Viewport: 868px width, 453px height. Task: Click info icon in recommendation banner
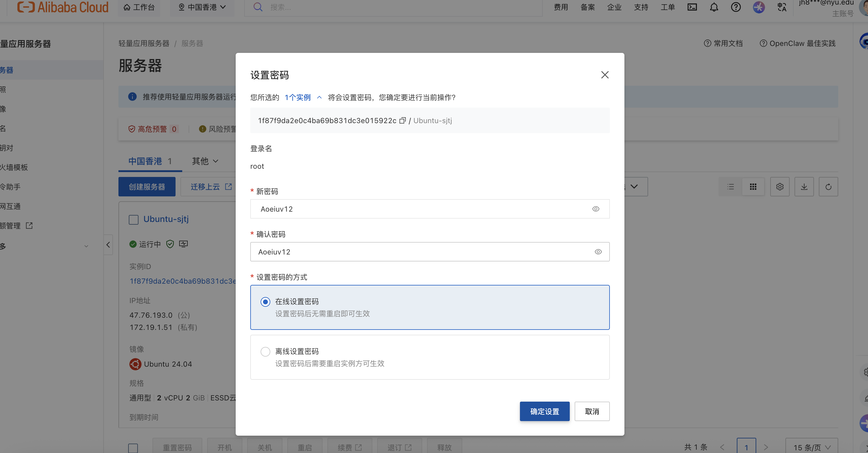click(132, 96)
